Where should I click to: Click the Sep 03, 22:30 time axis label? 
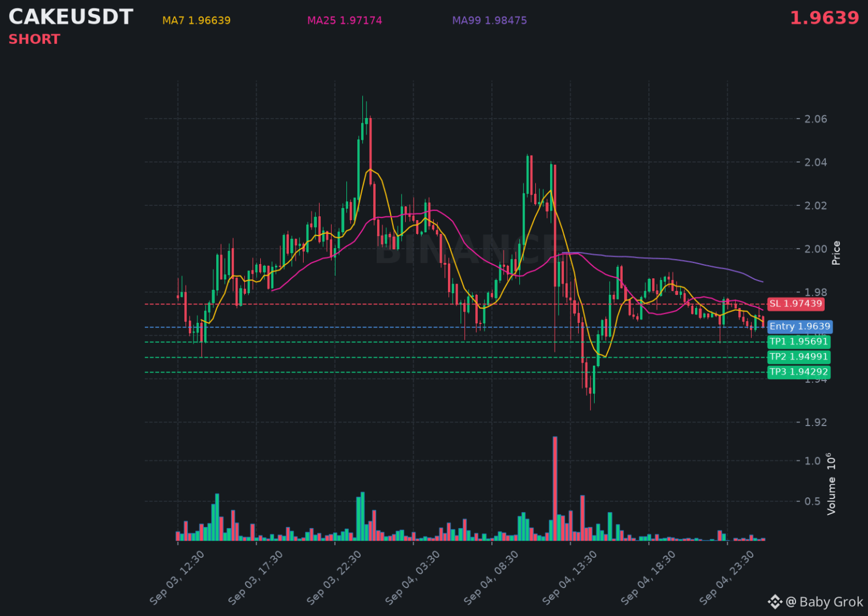click(334, 578)
